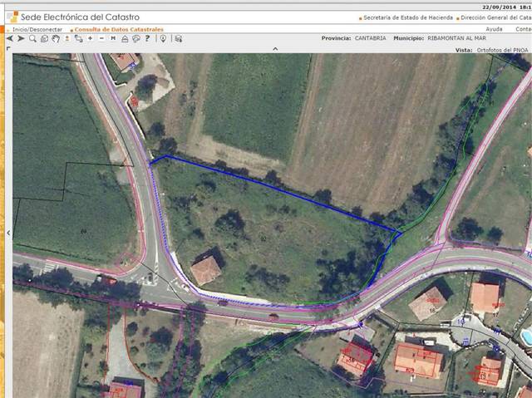The image size is (532, 398).
Task: Follow the Dirección General del Catastro link
Action: pyautogui.click(x=495, y=17)
